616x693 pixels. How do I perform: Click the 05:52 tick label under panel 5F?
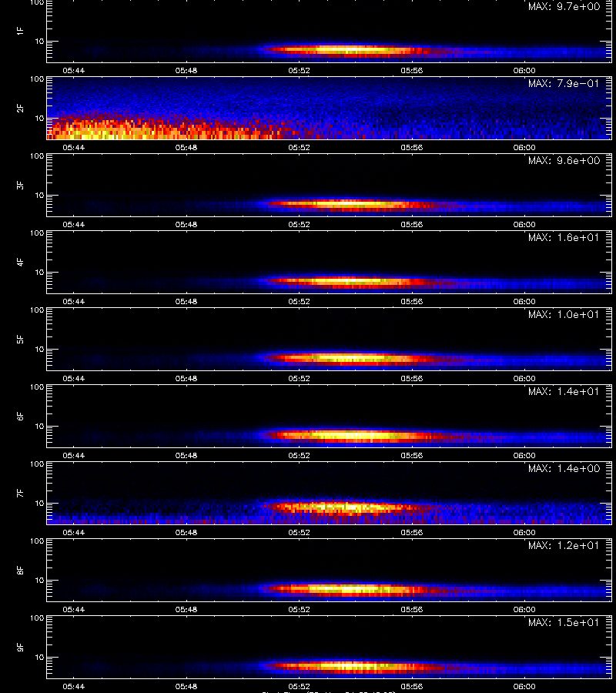[x=300, y=378]
